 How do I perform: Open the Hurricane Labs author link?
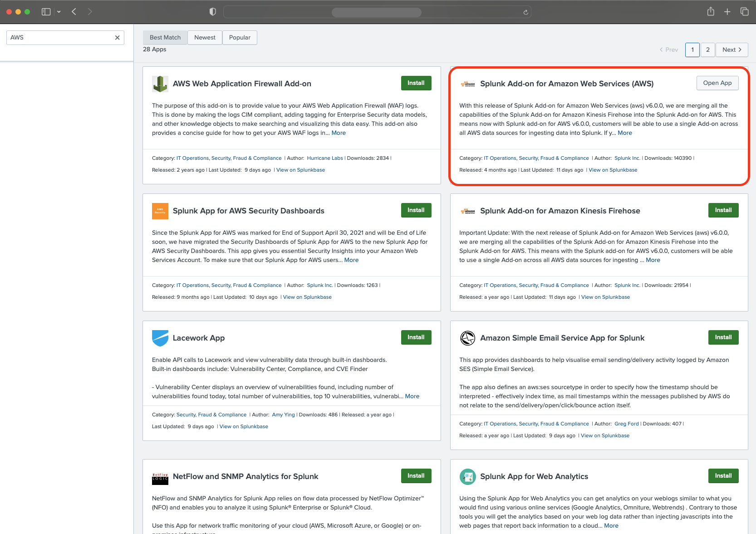325,158
